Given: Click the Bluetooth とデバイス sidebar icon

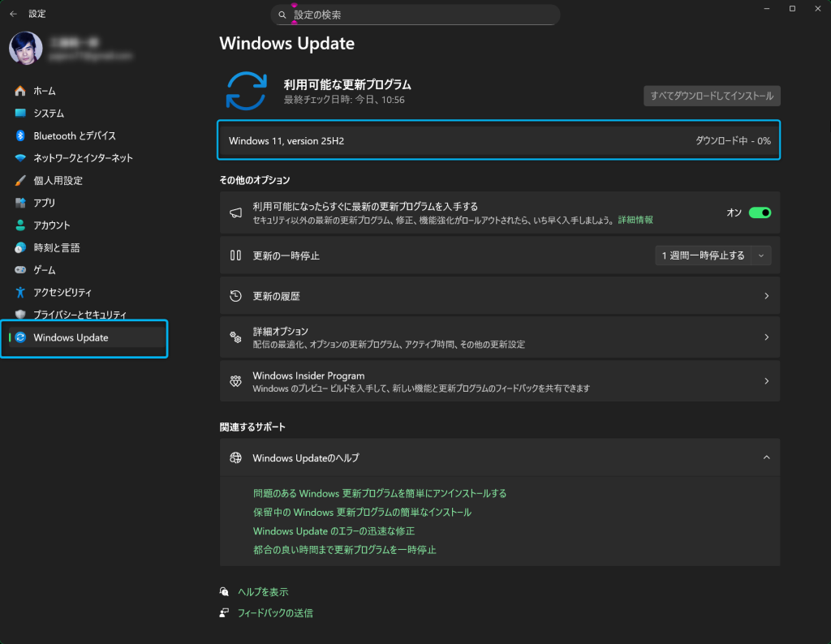Looking at the screenshot, I should (20, 135).
